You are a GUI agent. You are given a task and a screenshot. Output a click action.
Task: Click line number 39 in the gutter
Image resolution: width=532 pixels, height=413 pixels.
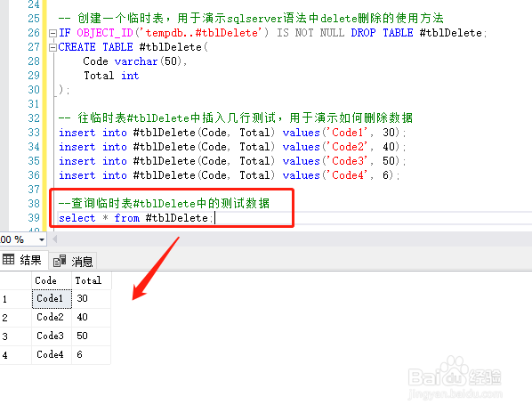pos(34,218)
